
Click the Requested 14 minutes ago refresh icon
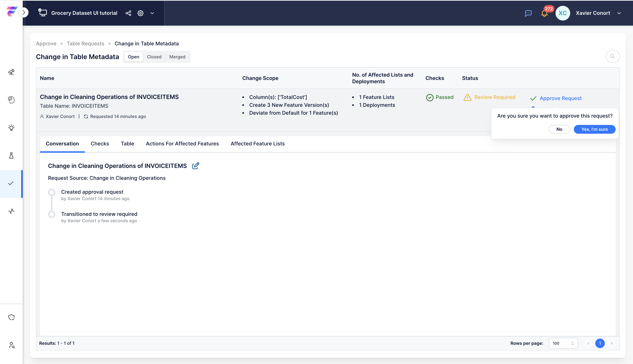click(86, 117)
